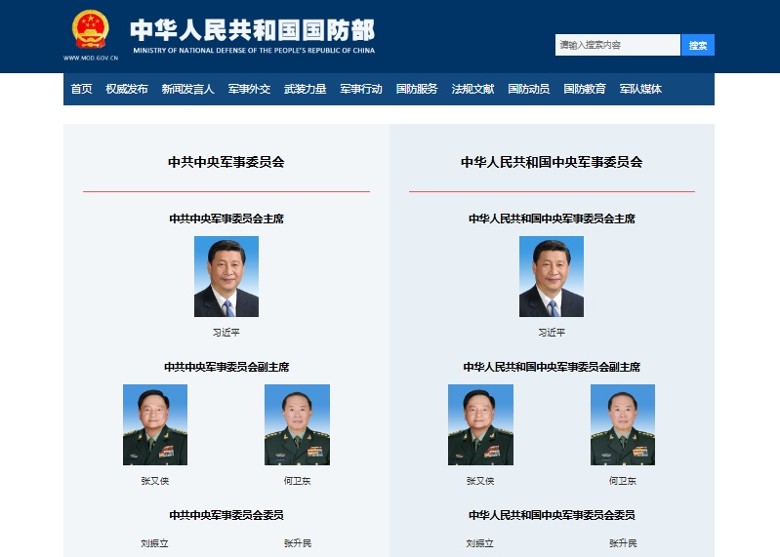Viewport: 780px width, 557px height.
Task: Click the search box field
Action: click(x=617, y=45)
